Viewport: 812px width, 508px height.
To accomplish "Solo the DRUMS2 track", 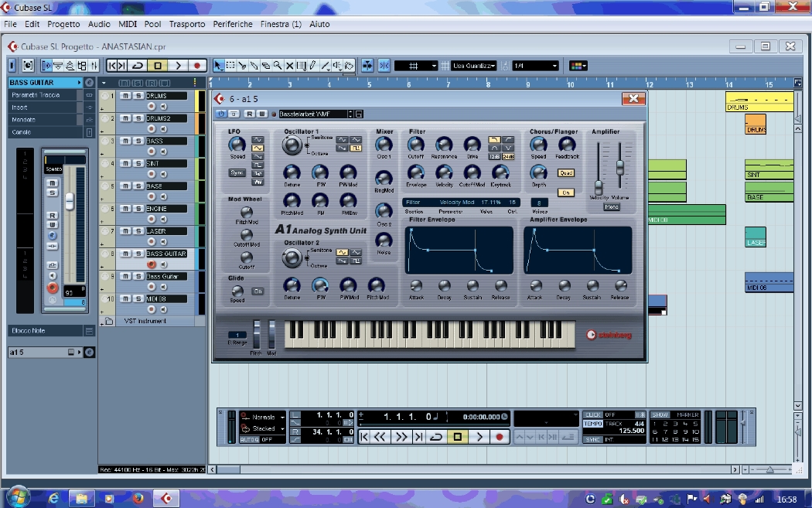I will tap(138, 118).
